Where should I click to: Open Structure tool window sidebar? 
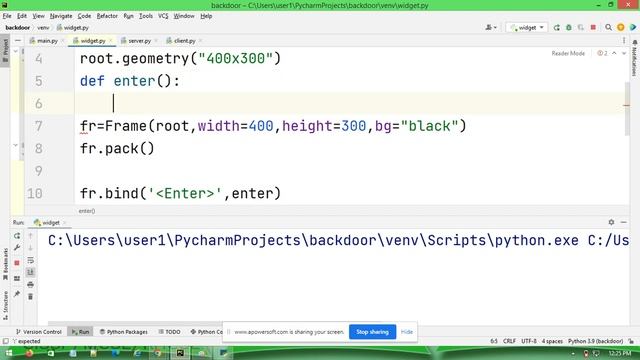[5, 305]
